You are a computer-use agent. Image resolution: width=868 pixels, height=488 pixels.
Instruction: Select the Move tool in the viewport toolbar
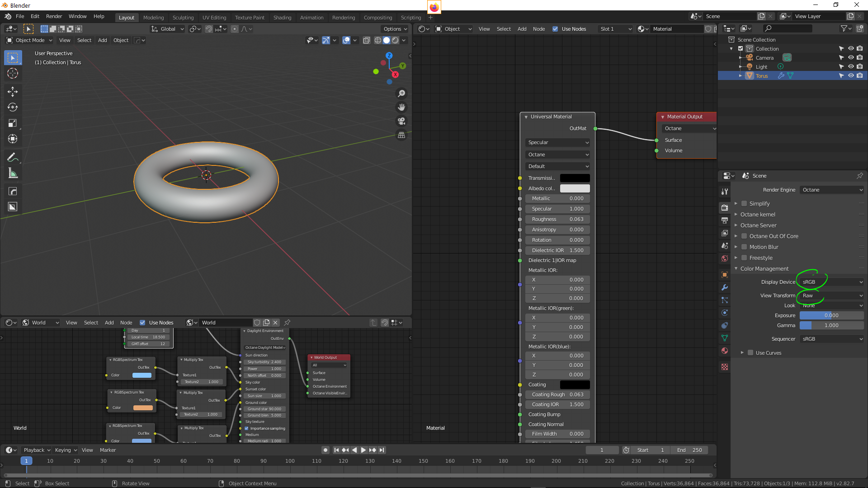[x=12, y=92]
